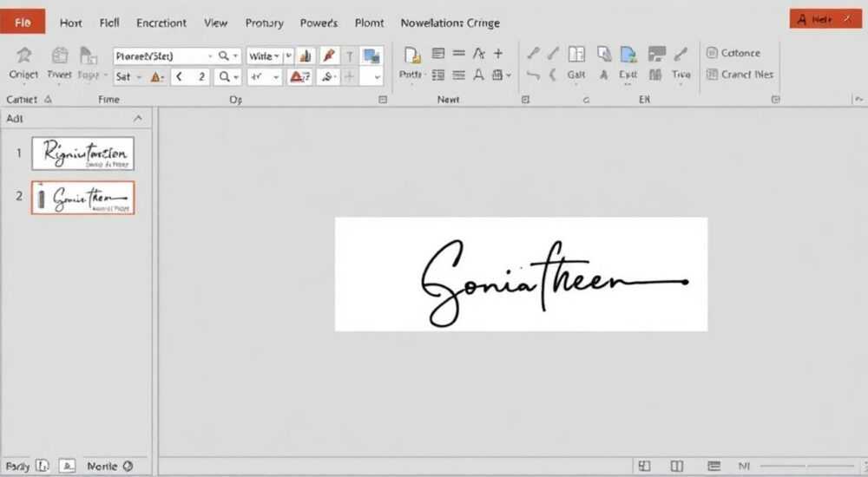This screenshot has width=868, height=477.
Task: Click the Tiveet clipboard button
Action: pos(59,63)
